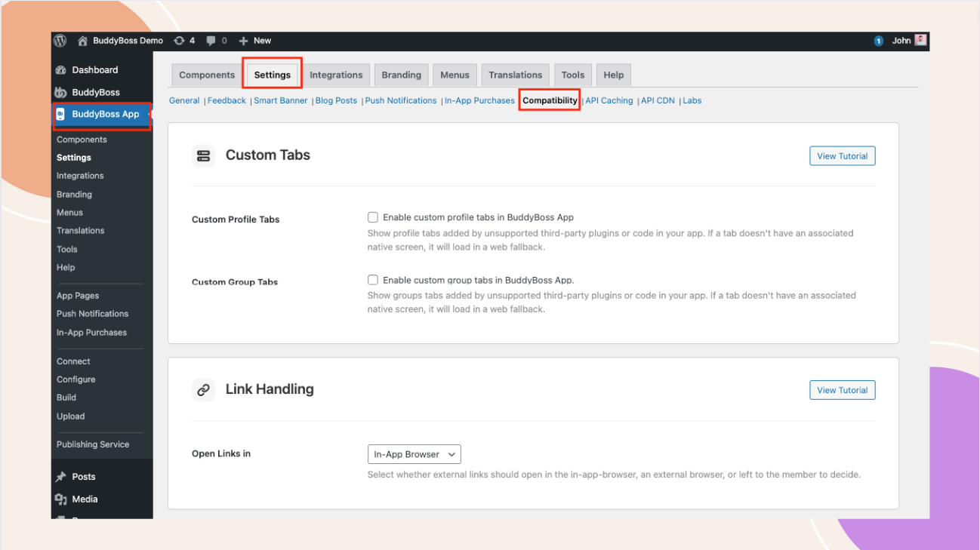The width and height of the screenshot is (980, 550).
Task: Enable custom profile tabs checkbox
Action: (x=373, y=217)
